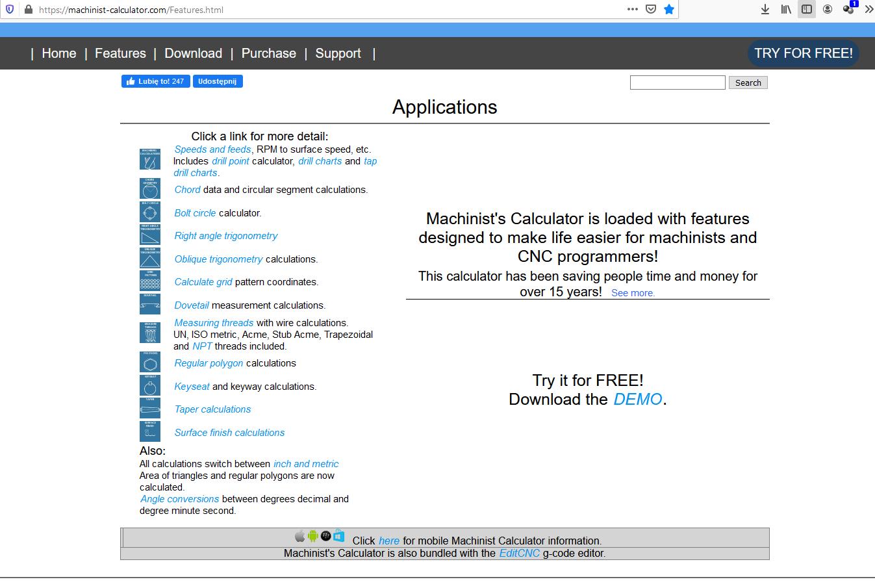Viewport: 875px width, 588px height.
Task: Click the browser bookmark star icon
Action: [x=669, y=9]
